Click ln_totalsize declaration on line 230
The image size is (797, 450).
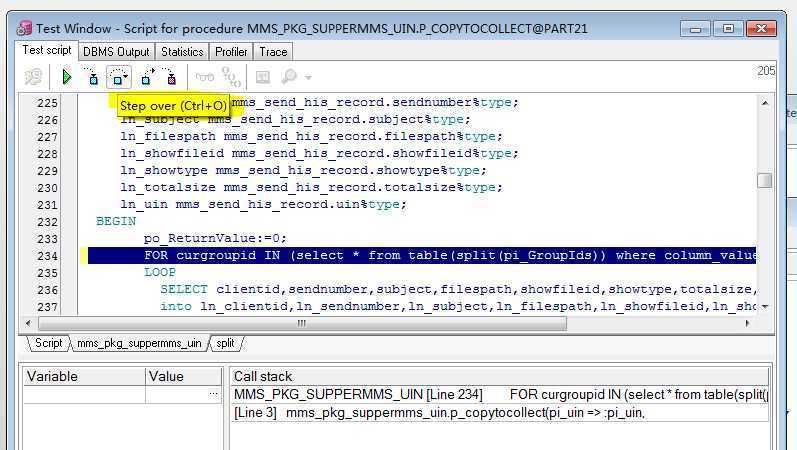point(311,187)
